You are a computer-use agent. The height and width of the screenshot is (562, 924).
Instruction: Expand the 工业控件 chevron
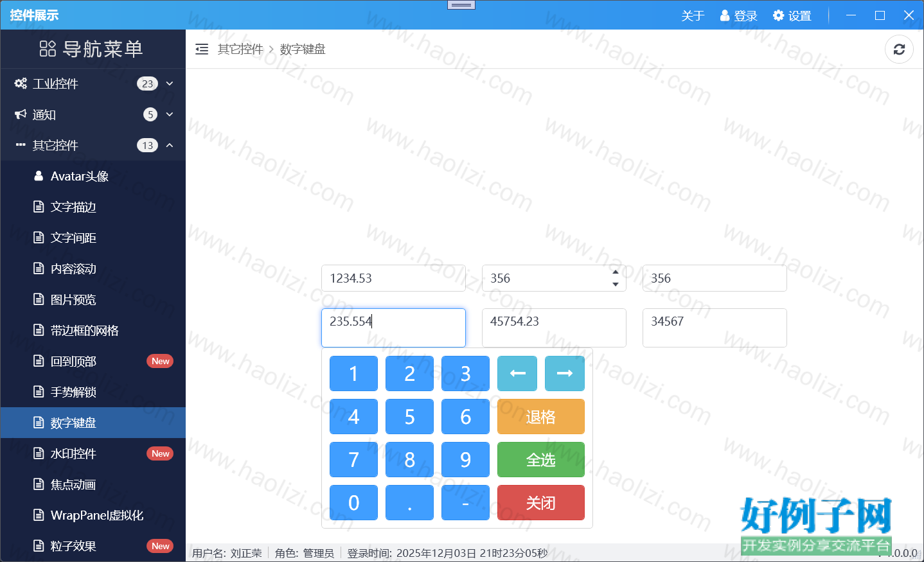pos(170,83)
